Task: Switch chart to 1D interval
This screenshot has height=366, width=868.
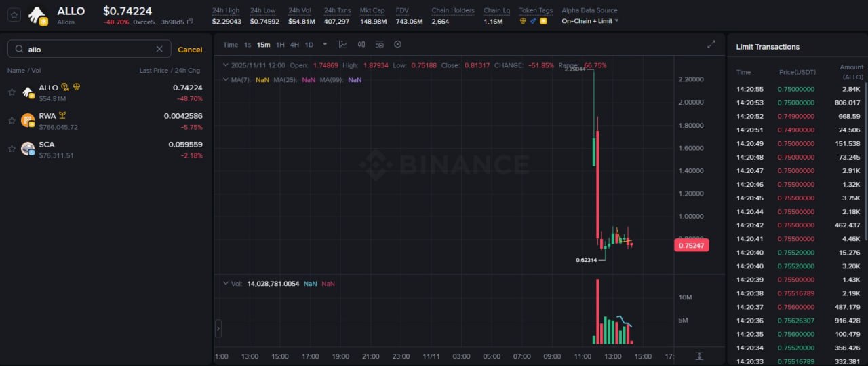Action: click(x=309, y=45)
